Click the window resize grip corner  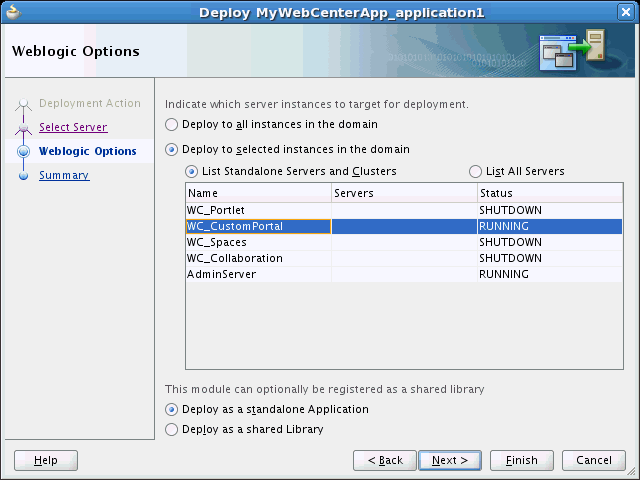(x=631, y=471)
